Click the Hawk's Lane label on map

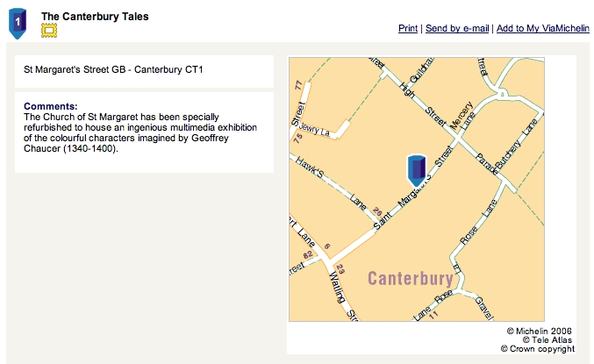click(331, 183)
